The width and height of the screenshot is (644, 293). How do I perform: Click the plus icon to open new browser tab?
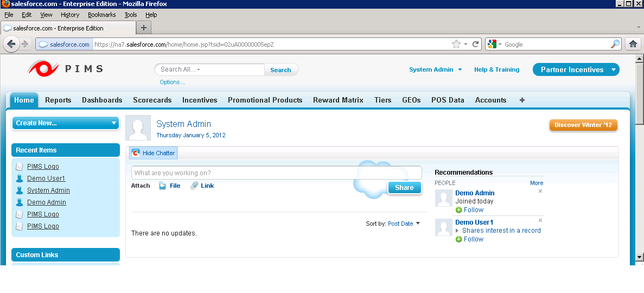[x=144, y=28]
